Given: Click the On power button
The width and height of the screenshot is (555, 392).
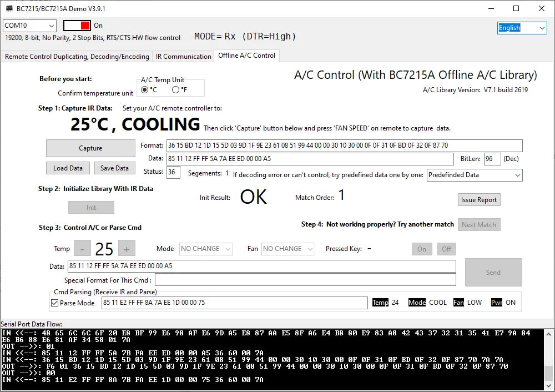Looking at the screenshot, I should [x=422, y=249].
